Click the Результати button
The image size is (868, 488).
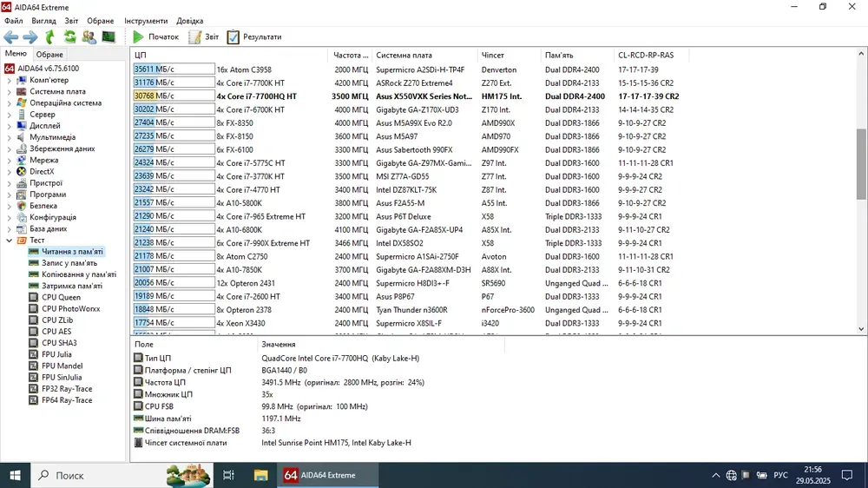(254, 37)
